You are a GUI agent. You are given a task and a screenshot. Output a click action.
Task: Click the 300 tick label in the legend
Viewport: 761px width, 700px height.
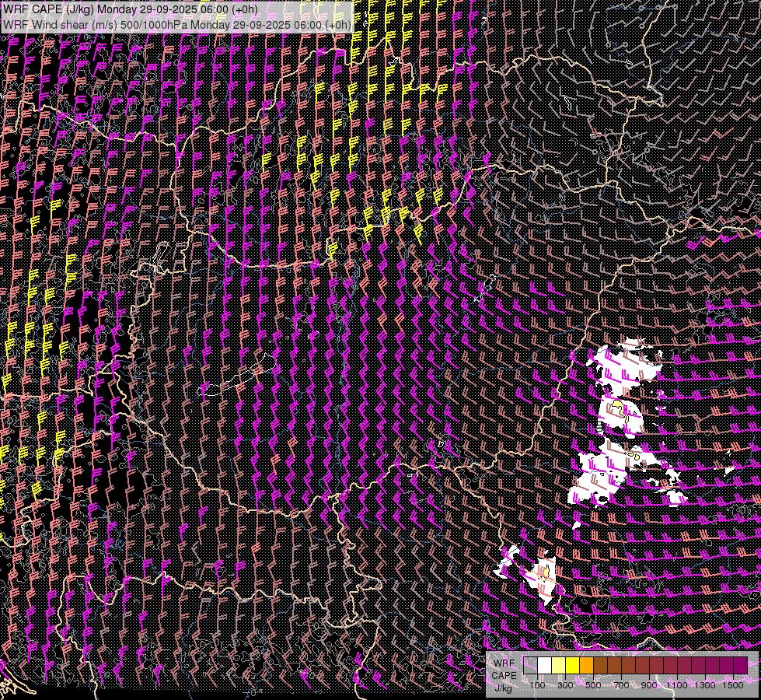point(565,685)
